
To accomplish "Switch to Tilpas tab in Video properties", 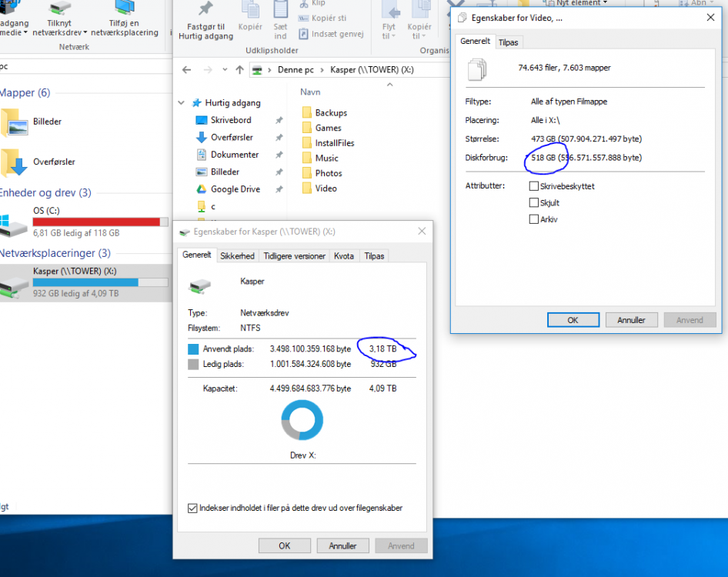I will click(x=509, y=42).
